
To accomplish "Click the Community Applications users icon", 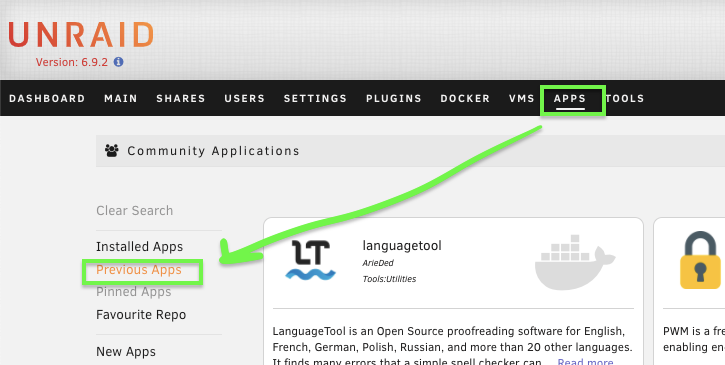I will coord(111,150).
